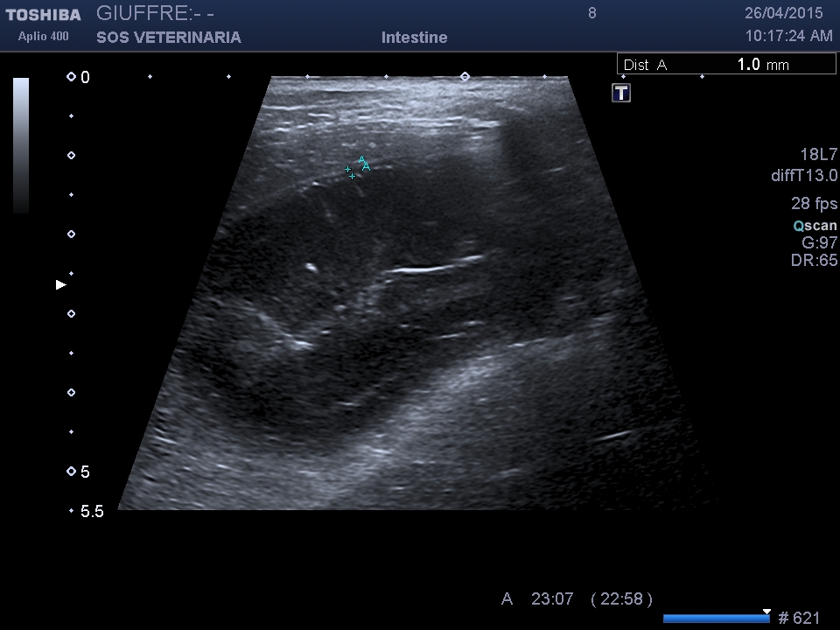Click the blue cine progress bar
840x630 pixels.
pos(716,619)
